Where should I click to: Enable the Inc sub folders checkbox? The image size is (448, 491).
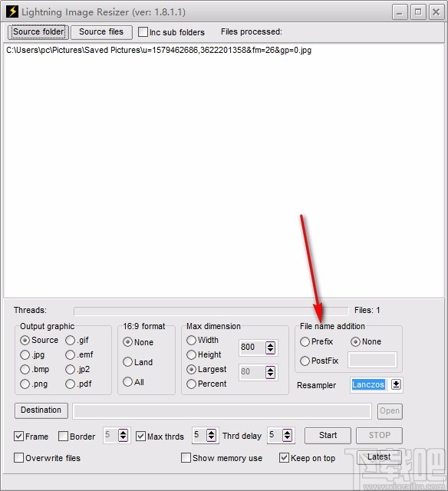click(x=143, y=32)
